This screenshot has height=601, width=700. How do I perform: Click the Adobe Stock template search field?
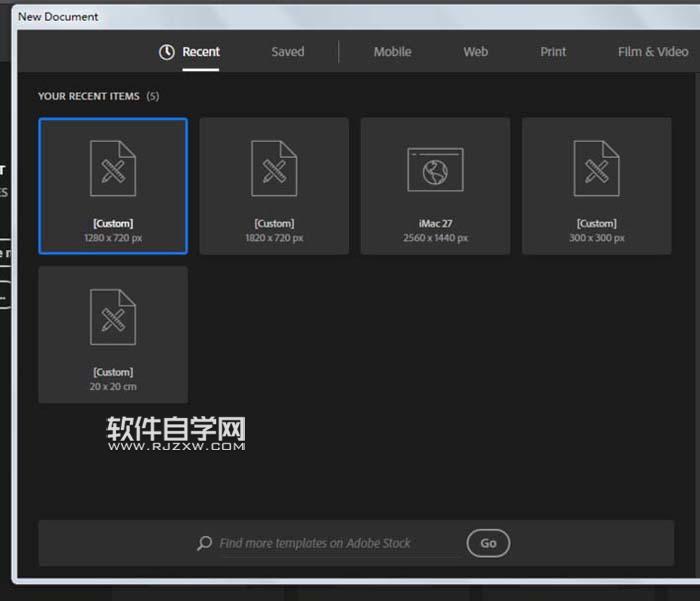(339, 543)
